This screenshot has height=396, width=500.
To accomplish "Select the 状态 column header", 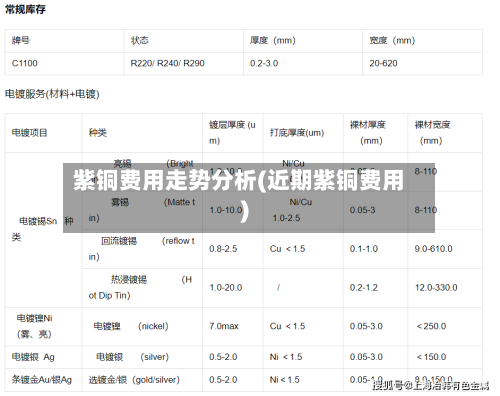I will [x=140, y=40].
